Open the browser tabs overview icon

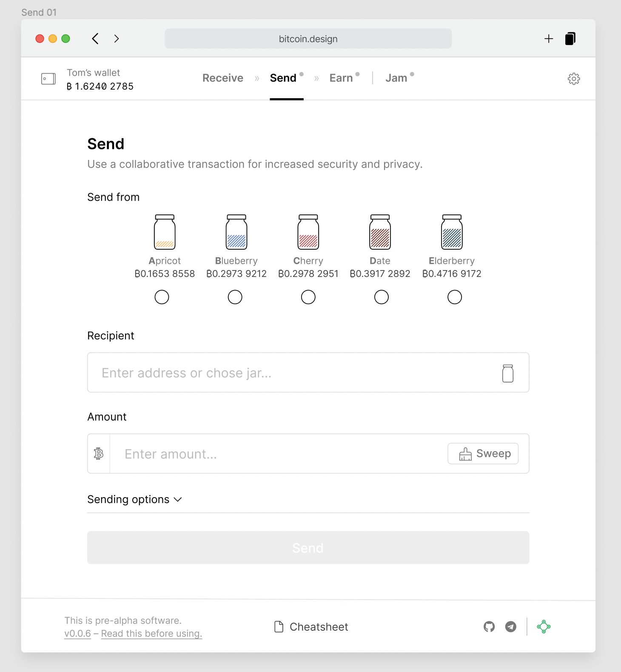click(x=570, y=39)
